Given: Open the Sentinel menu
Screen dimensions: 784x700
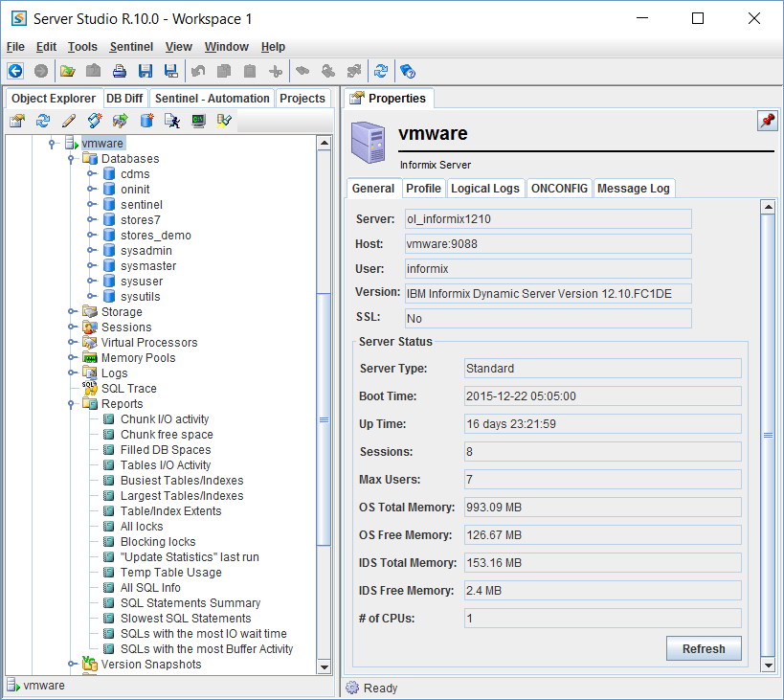Looking at the screenshot, I should 131,47.
